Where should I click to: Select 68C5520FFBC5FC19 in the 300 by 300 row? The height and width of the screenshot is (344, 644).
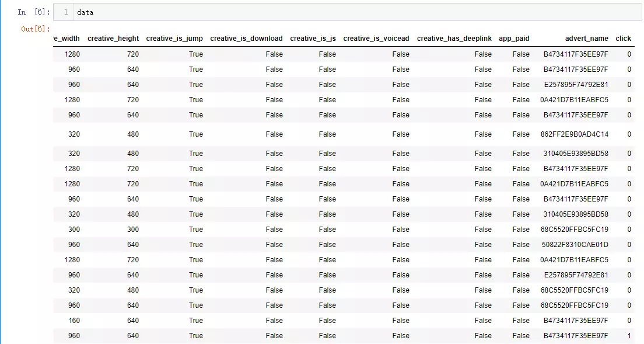(575, 230)
